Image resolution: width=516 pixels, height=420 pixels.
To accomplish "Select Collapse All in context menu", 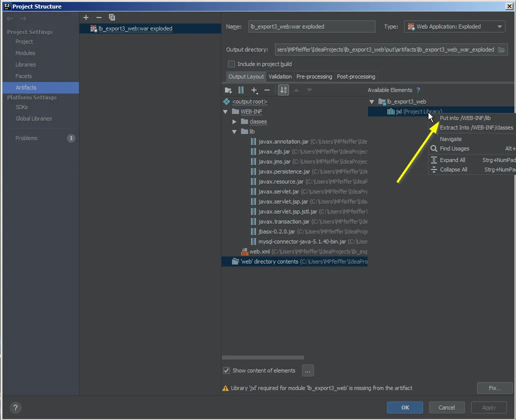I will point(472,169).
